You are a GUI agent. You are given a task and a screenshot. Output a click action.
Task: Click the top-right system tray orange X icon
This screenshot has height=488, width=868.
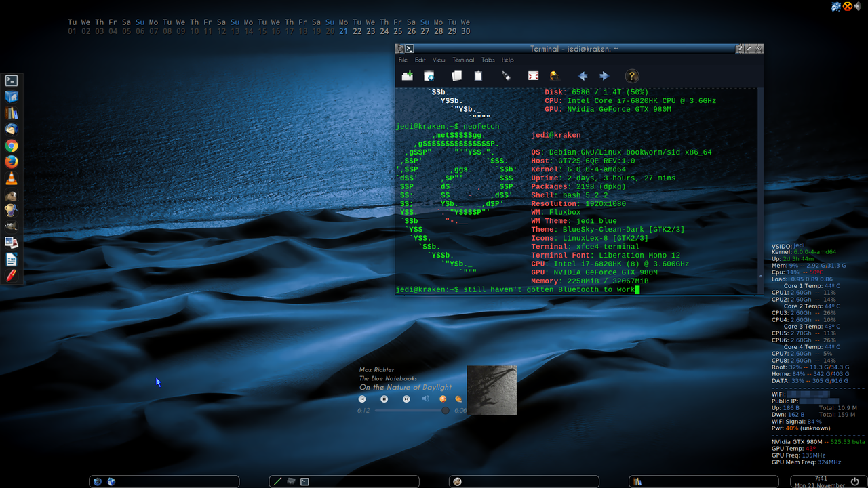click(848, 7)
